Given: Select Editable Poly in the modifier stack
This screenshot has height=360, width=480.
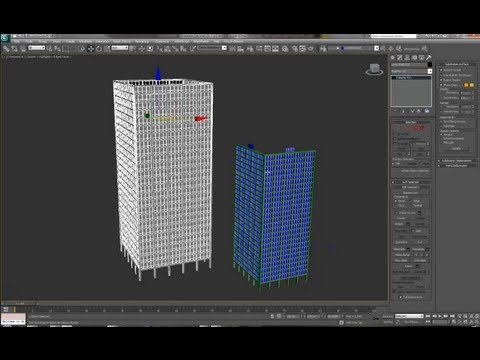Looking at the screenshot, I should click(x=411, y=78).
